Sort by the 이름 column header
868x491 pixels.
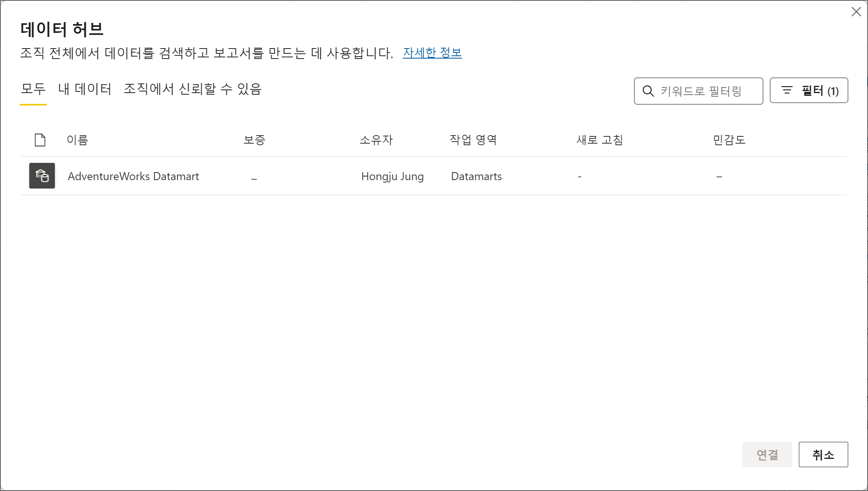click(x=77, y=140)
